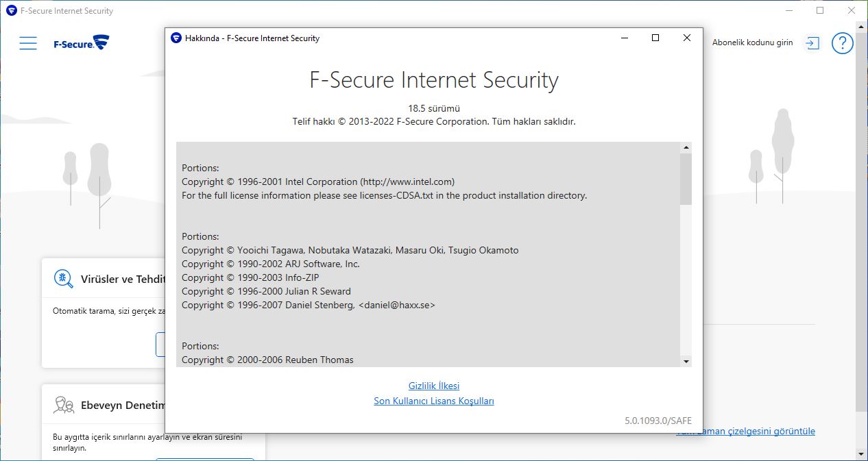Click the Ebeveyn Denetimi family icon
Image resolution: width=868 pixels, height=461 pixels.
pos(64,405)
